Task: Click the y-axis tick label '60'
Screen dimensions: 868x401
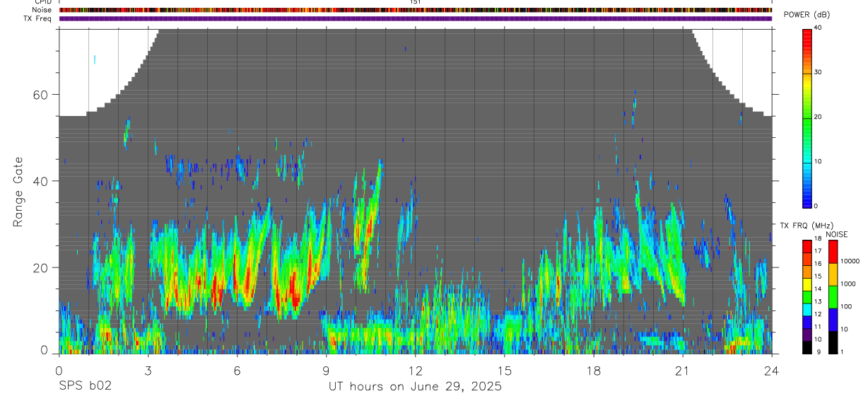Action: 40,95
